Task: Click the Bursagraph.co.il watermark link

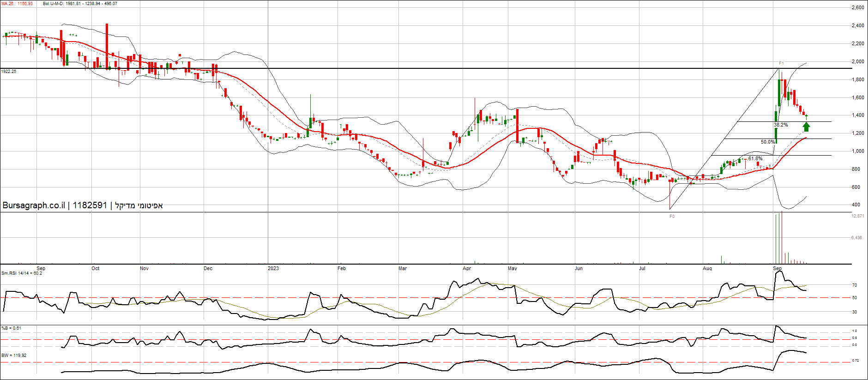Action: [x=34, y=205]
